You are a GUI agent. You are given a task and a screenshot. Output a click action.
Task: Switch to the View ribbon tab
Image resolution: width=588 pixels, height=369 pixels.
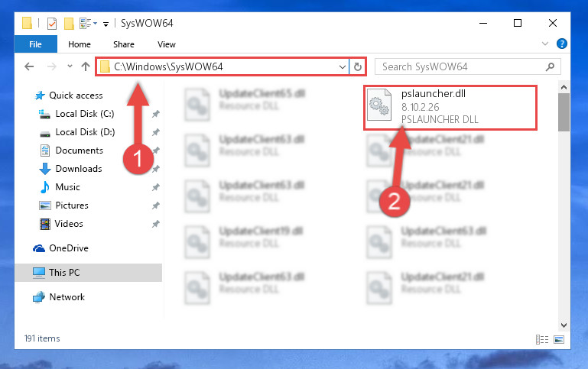(167, 44)
